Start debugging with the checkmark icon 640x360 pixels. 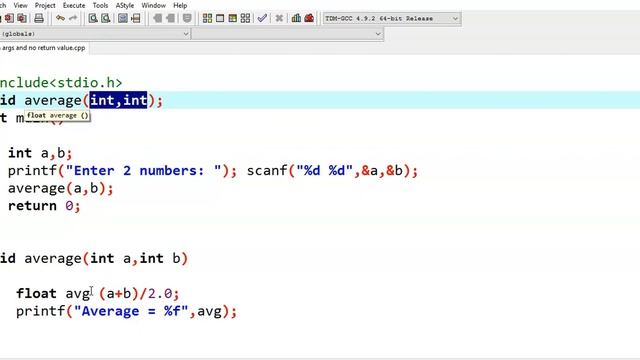(262, 18)
